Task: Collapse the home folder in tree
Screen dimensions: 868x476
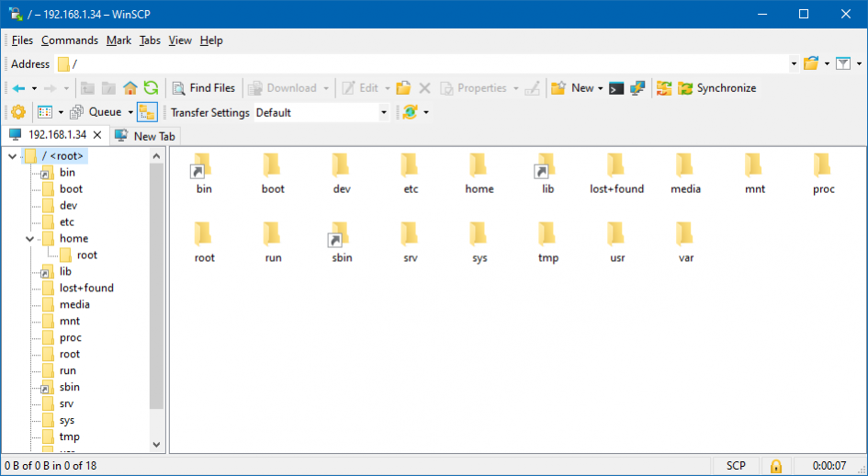Action: [30, 239]
